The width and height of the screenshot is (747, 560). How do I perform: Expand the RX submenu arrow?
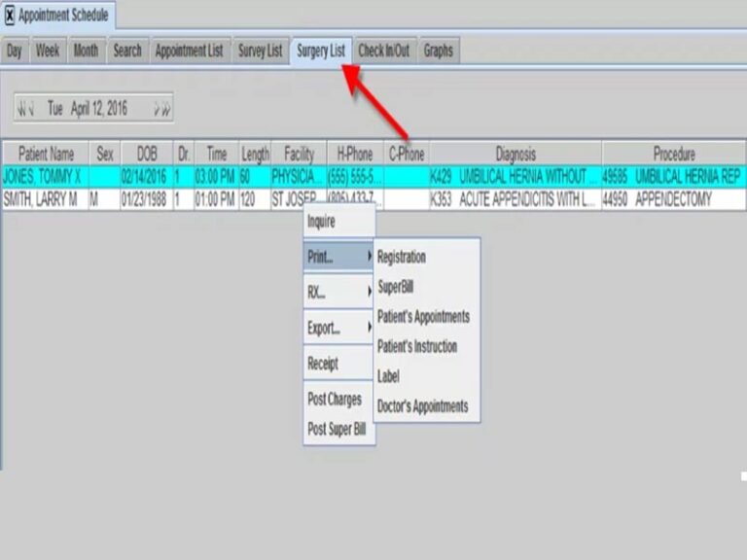coord(370,292)
